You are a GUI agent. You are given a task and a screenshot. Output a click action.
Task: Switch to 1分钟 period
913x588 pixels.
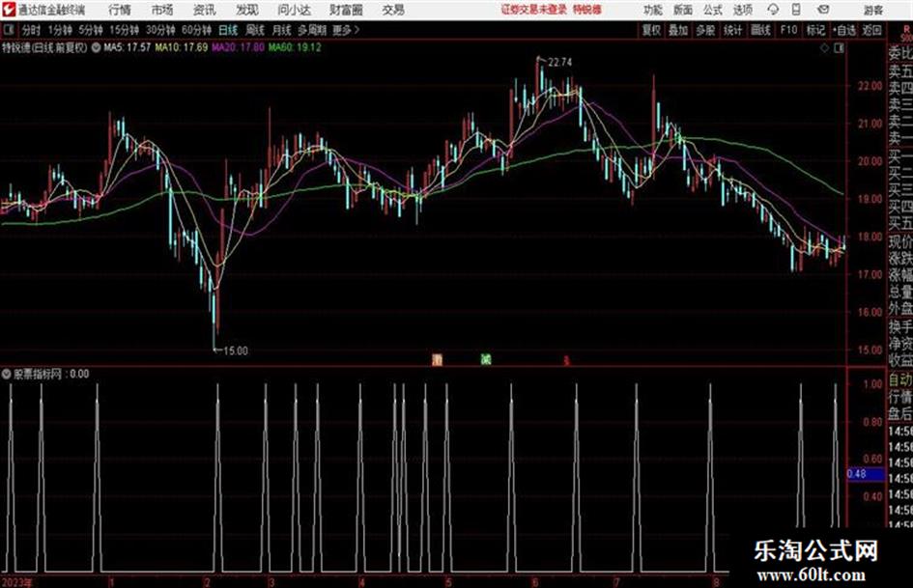click(x=60, y=30)
